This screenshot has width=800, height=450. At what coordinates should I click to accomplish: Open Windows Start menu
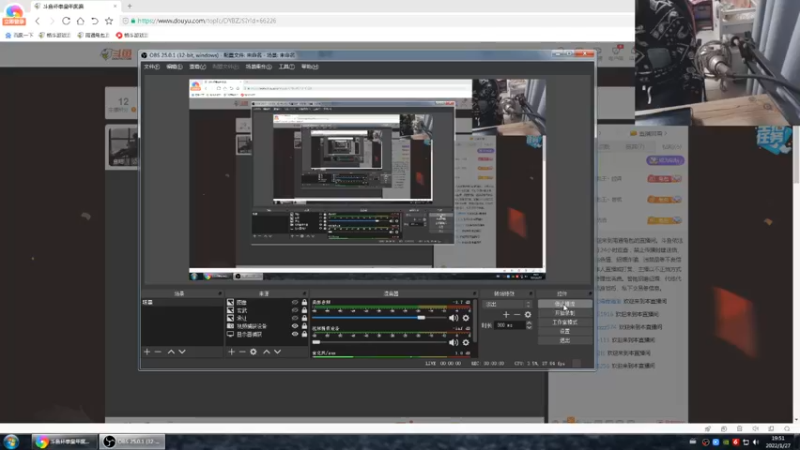pyautogui.click(x=11, y=441)
